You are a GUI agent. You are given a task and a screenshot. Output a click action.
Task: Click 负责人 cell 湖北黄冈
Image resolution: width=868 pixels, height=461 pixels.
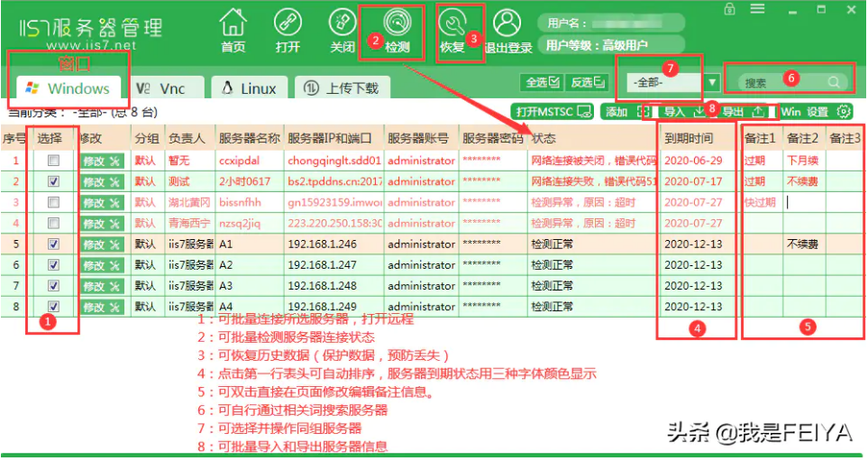[x=189, y=203]
